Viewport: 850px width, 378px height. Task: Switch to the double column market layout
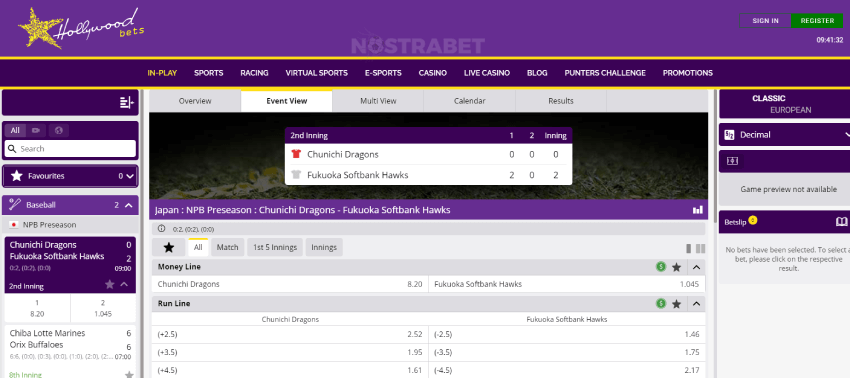pyautogui.click(x=700, y=248)
